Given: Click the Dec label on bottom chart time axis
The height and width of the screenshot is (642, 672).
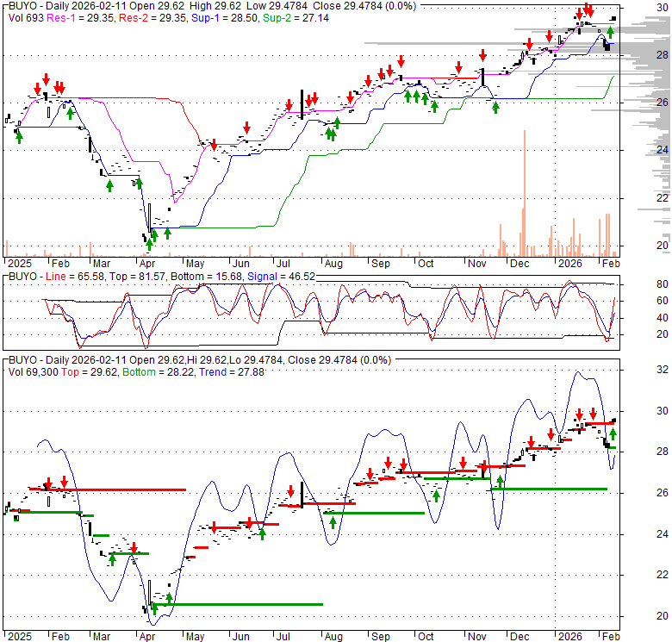Looking at the screenshot, I should click(520, 637).
